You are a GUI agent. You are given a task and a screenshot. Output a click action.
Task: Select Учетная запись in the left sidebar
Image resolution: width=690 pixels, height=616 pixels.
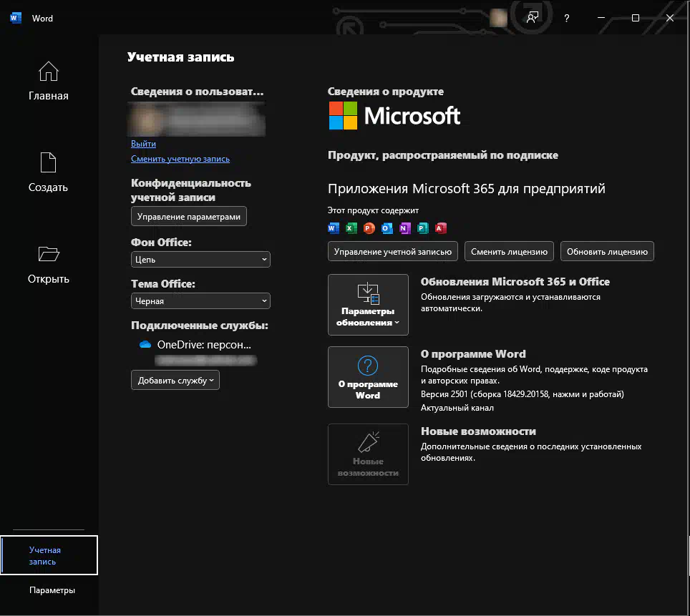49,556
